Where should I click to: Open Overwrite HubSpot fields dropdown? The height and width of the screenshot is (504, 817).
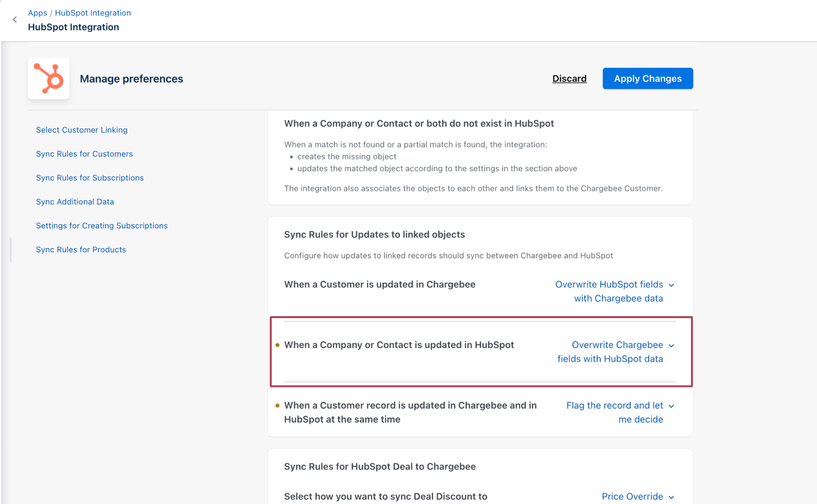609,291
